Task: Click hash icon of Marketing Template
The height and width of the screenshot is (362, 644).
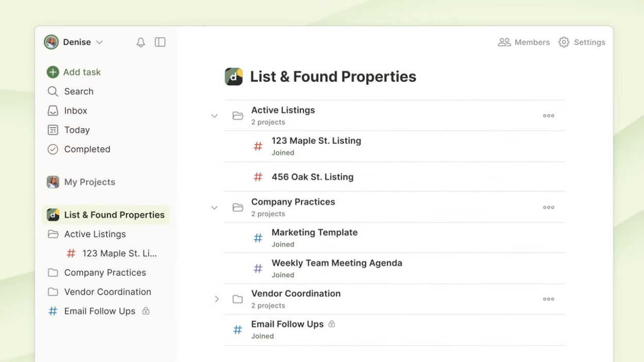Action: point(258,238)
